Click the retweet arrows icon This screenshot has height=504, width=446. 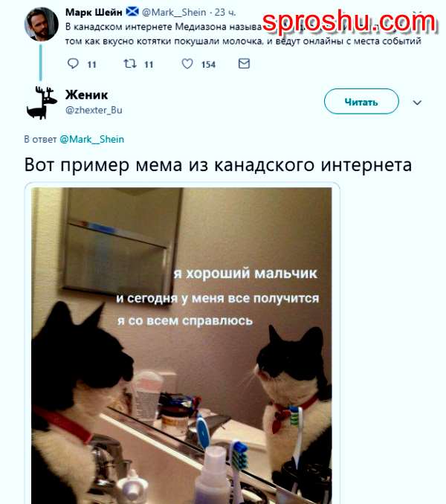tap(130, 64)
